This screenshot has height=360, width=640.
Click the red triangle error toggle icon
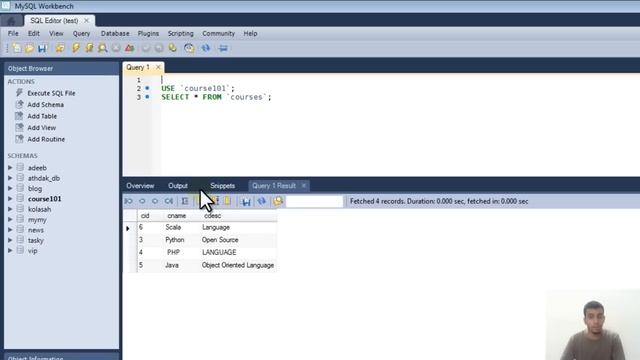129,48
